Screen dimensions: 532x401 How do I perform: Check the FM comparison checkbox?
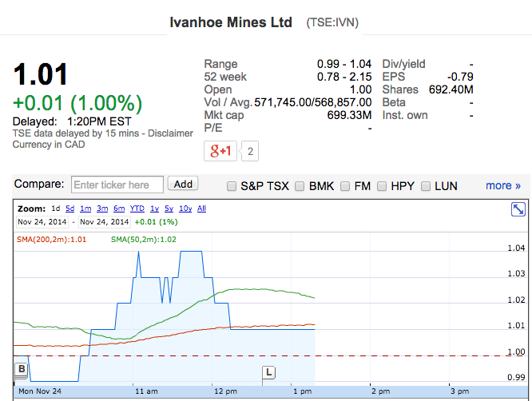click(345, 186)
